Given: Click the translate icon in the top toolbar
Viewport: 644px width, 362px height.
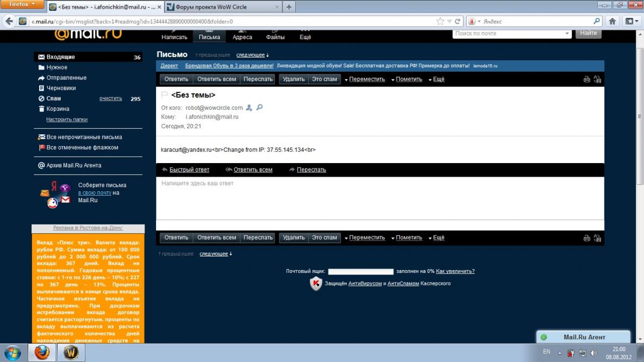Looking at the screenshot, I should tap(597, 79).
